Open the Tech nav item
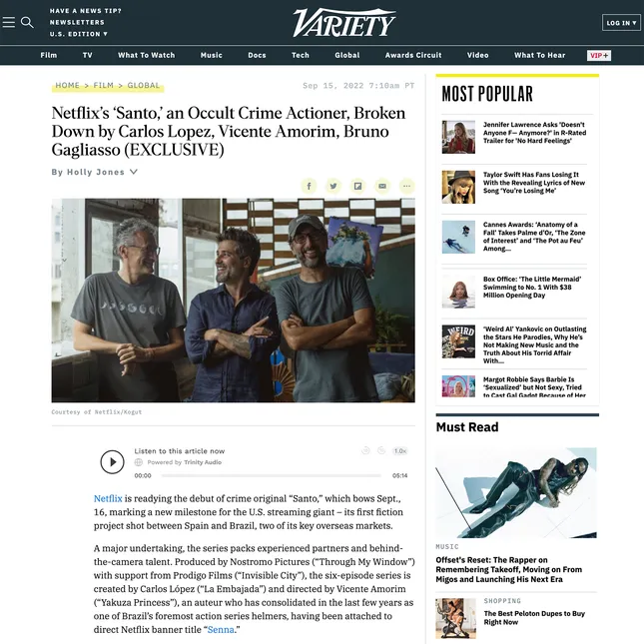This screenshot has height=644, width=644. pyautogui.click(x=301, y=55)
